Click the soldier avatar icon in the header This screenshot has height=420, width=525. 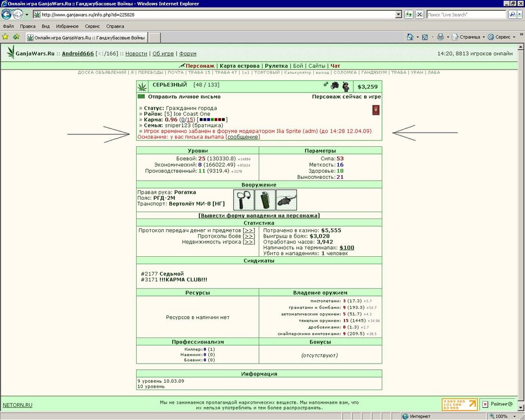pos(346,86)
